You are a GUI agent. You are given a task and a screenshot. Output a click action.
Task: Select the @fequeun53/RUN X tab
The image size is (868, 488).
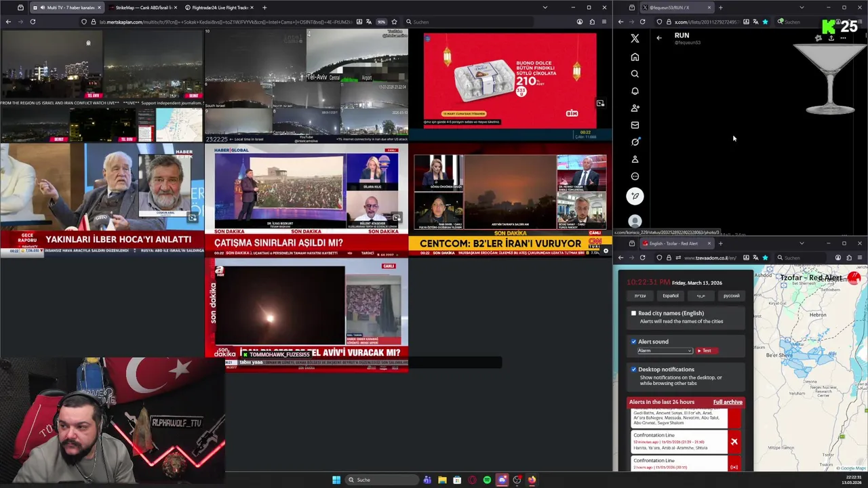[677, 7]
